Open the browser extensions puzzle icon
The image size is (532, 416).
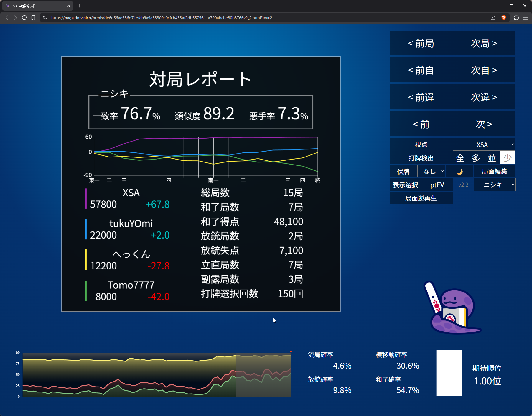[516, 18]
